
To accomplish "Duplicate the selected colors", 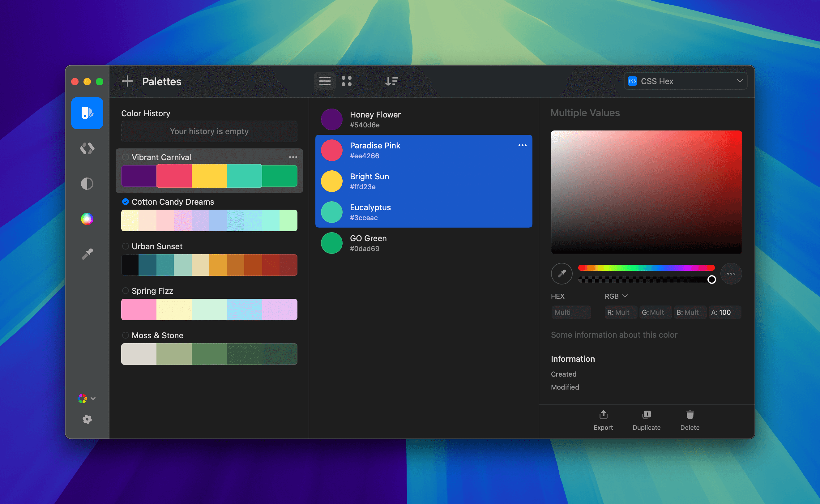I will click(646, 420).
